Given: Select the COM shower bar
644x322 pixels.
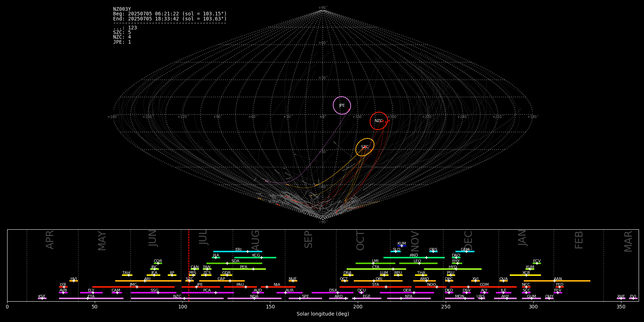Looking at the screenshot, I should coord(483,287).
